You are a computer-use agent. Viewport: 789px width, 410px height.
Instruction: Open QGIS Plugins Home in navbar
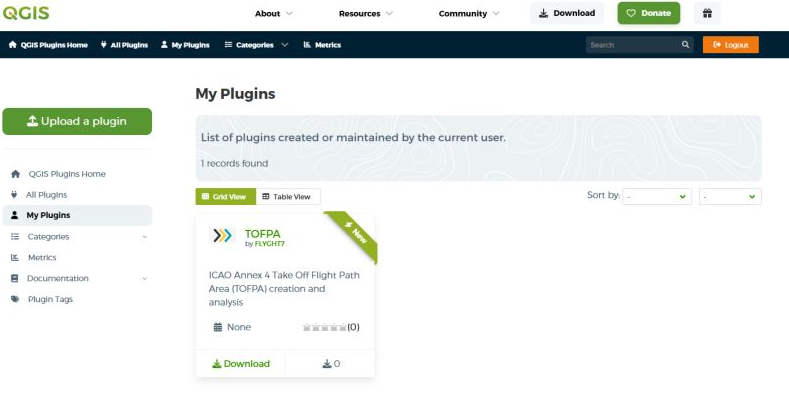(48, 45)
